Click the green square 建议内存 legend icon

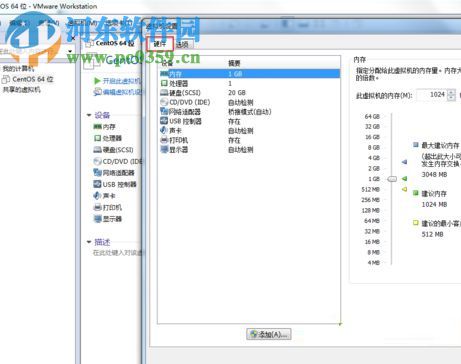tap(416, 193)
